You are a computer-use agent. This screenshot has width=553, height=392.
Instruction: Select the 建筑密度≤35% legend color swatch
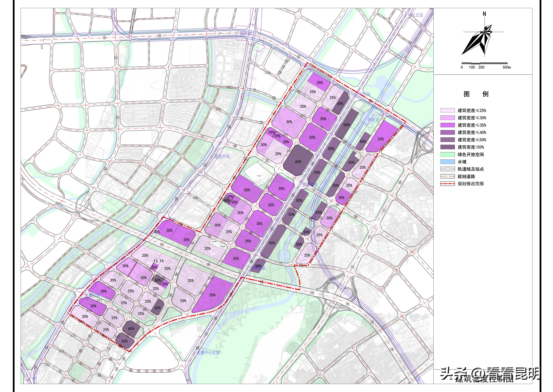click(x=448, y=125)
